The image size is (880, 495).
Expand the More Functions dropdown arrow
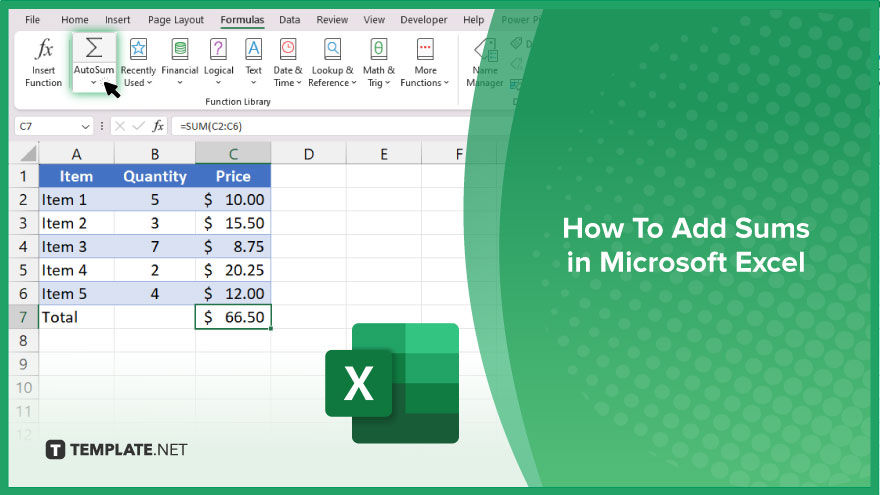446,83
